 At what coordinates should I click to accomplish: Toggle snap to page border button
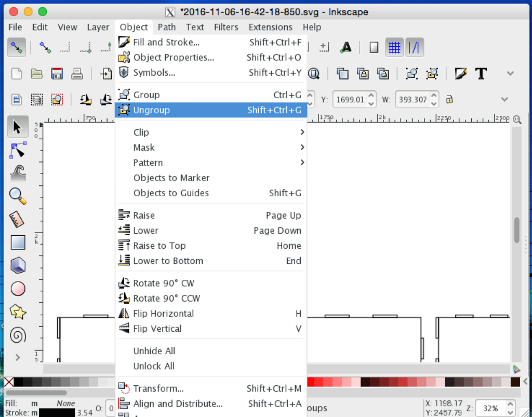(374, 47)
